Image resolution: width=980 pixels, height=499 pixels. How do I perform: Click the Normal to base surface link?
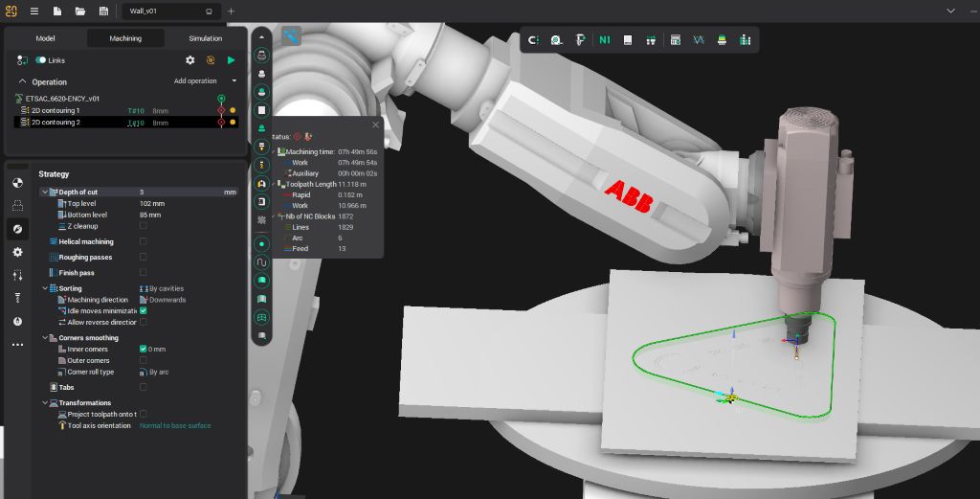click(175, 425)
